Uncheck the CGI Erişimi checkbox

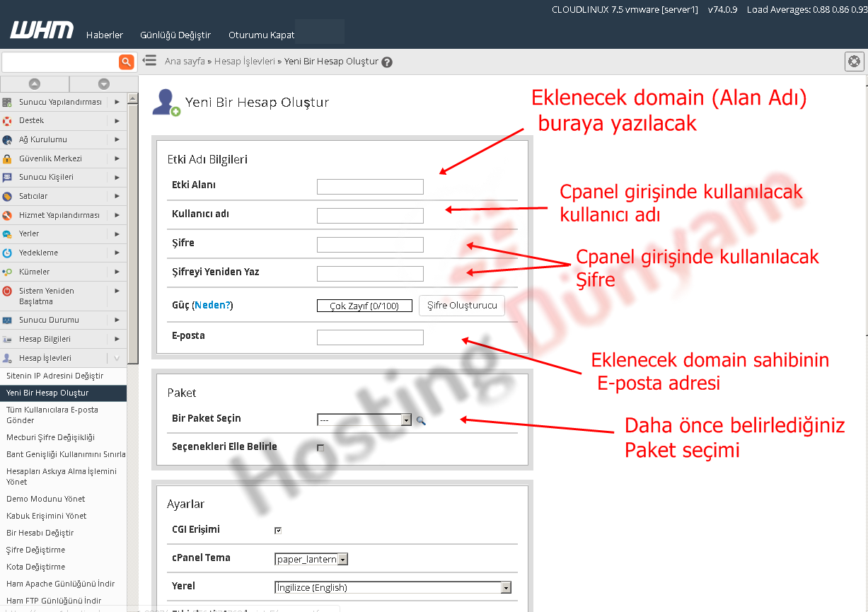tap(278, 530)
